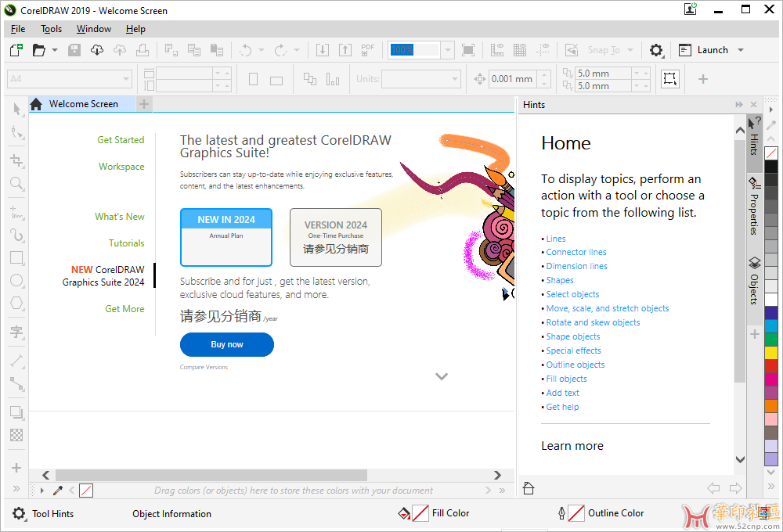Screen dimensions: 783x532
Task: Pick the yellow swatch in the palette
Action: pyautogui.click(x=771, y=352)
